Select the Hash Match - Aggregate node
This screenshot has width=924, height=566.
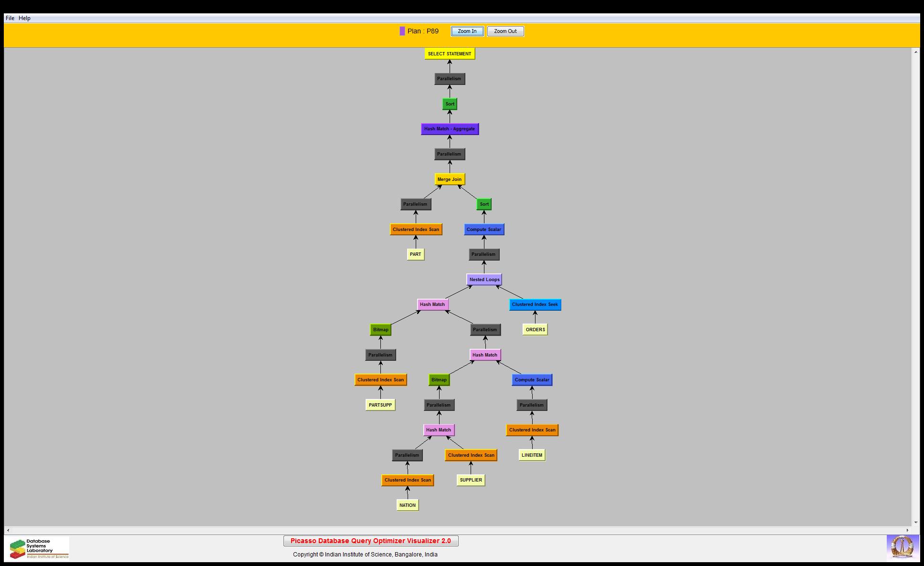click(449, 129)
